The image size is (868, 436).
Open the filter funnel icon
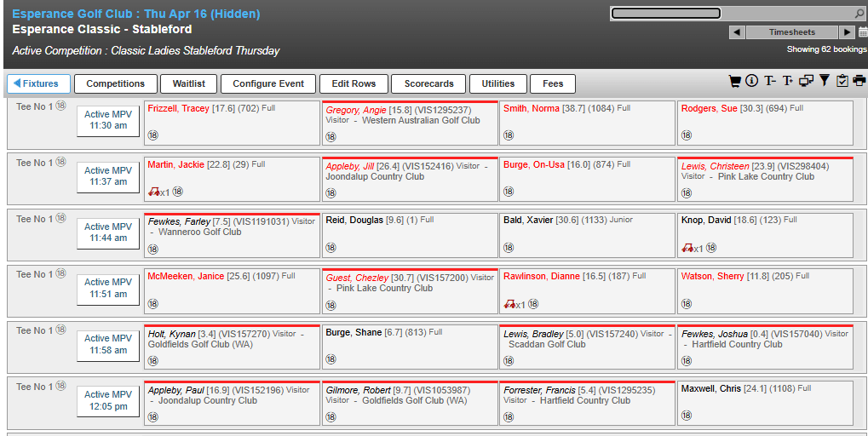point(824,81)
